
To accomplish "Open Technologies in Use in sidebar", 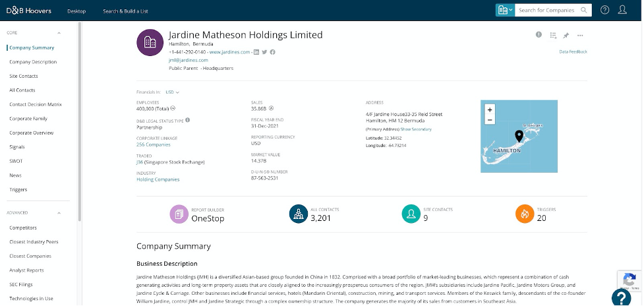I will click(x=31, y=299).
